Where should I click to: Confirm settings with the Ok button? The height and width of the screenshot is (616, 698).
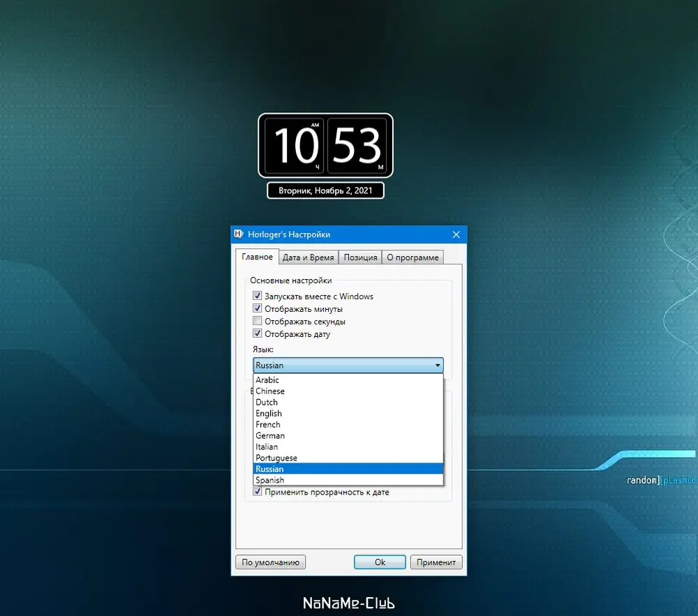(380, 562)
